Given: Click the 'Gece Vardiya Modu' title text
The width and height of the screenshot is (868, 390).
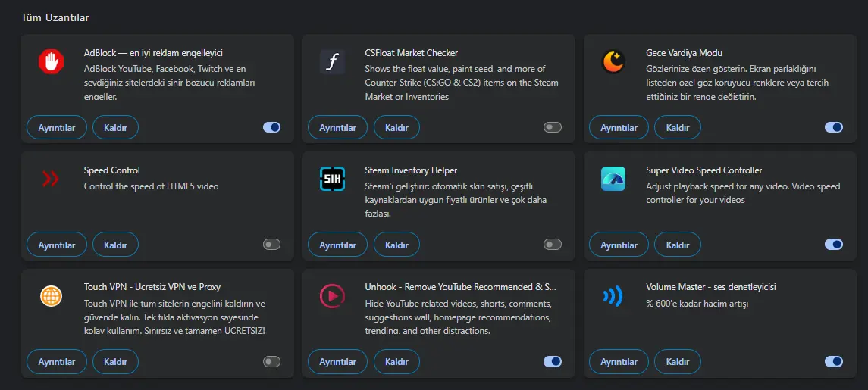Looking at the screenshot, I should click(x=685, y=53).
